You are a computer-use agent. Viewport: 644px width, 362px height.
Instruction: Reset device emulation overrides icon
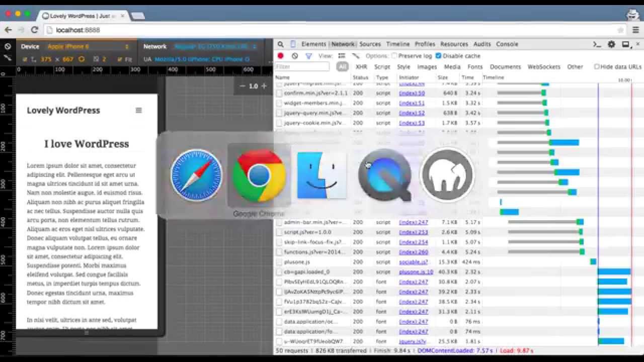tap(8, 46)
